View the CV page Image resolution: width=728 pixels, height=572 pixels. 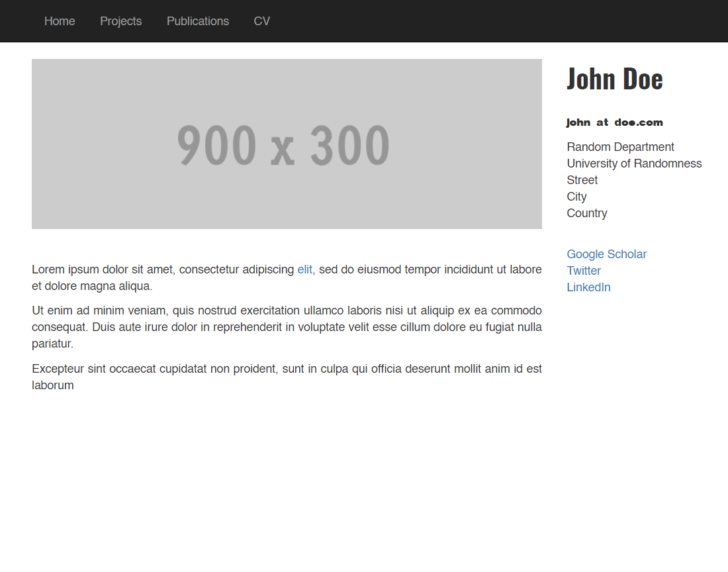262,21
